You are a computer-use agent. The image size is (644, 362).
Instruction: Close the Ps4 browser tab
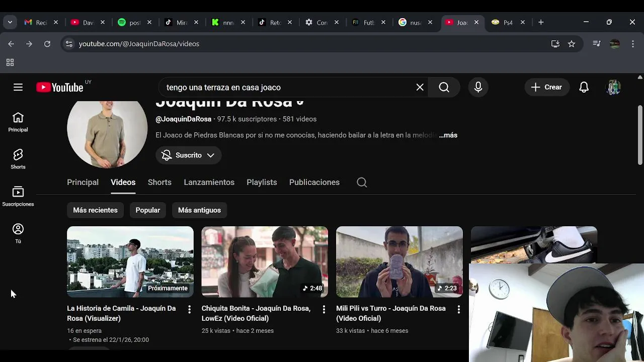pos(523,23)
